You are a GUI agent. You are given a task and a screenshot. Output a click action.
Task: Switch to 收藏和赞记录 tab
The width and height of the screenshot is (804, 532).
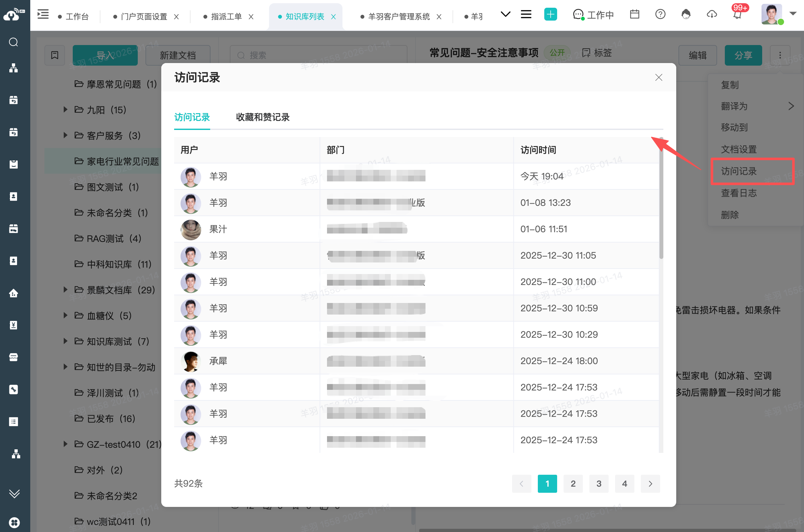pos(262,117)
